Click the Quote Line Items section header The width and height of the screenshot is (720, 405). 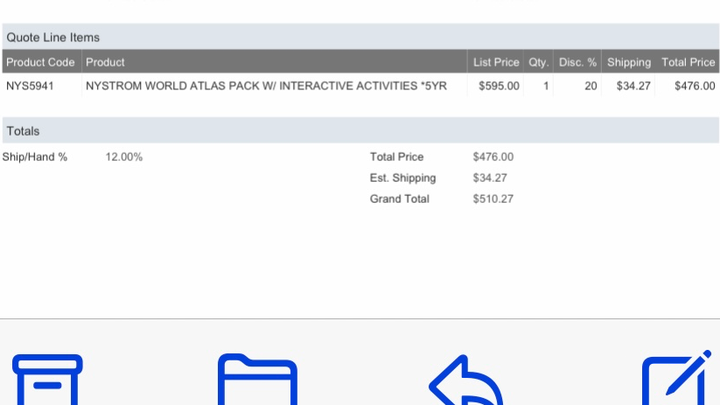coord(53,37)
